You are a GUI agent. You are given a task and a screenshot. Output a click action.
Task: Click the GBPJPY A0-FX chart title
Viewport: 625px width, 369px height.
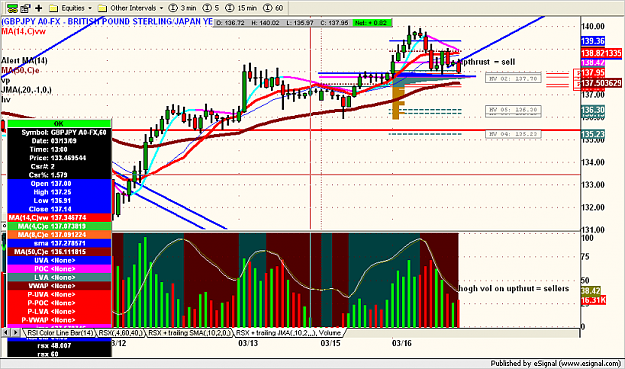[107, 21]
